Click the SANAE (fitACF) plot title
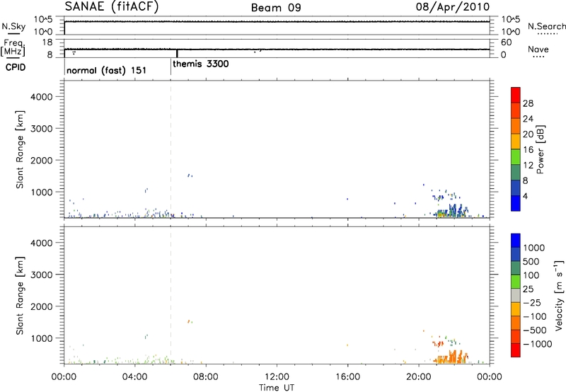This screenshot has height=392, width=566. click(x=112, y=7)
